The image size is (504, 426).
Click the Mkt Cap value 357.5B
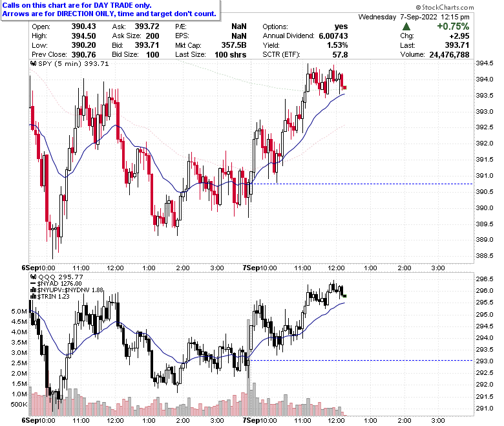(x=234, y=45)
